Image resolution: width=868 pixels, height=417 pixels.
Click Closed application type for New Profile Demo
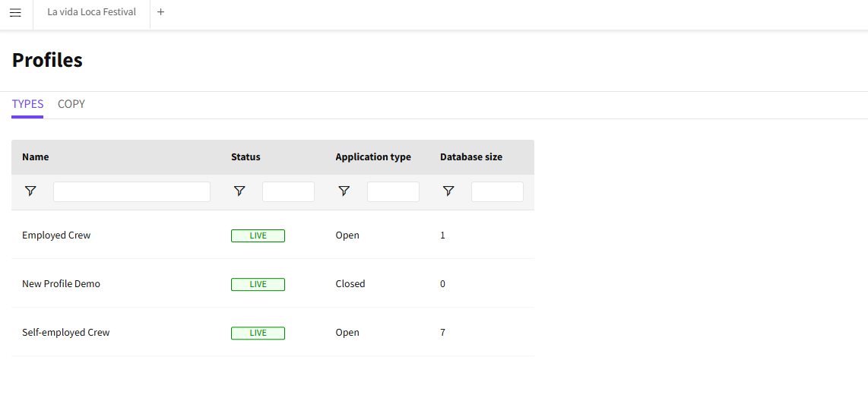(x=350, y=284)
